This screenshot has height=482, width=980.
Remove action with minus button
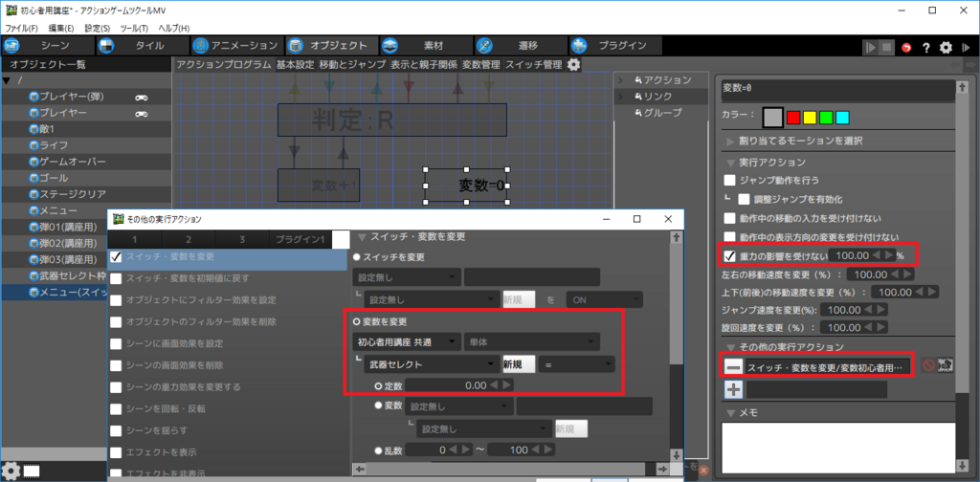click(x=734, y=367)
